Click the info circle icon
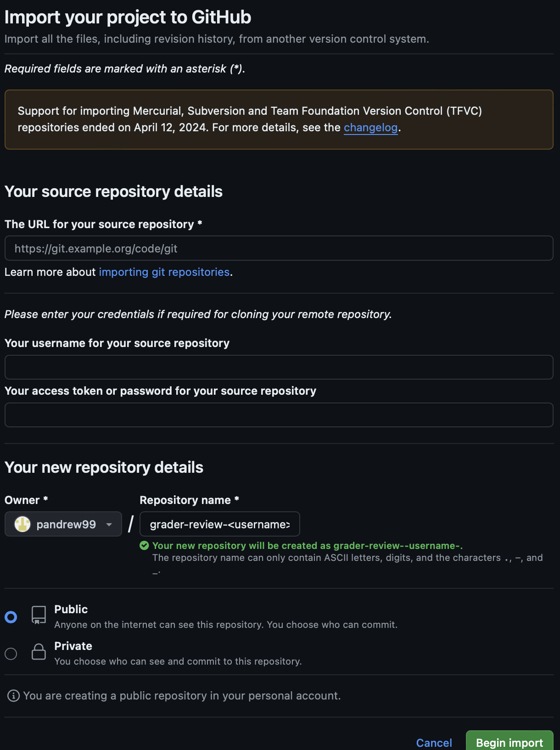560x750 pixels. pos(14,696)
